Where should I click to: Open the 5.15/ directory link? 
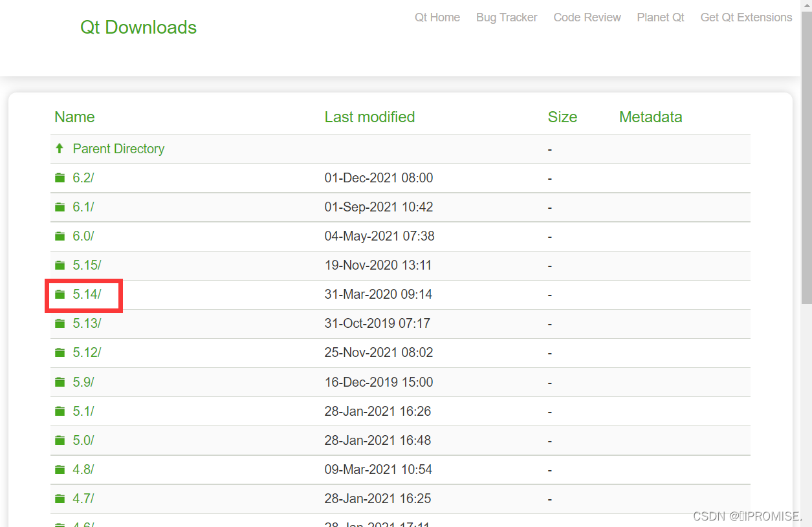(87, 265)
